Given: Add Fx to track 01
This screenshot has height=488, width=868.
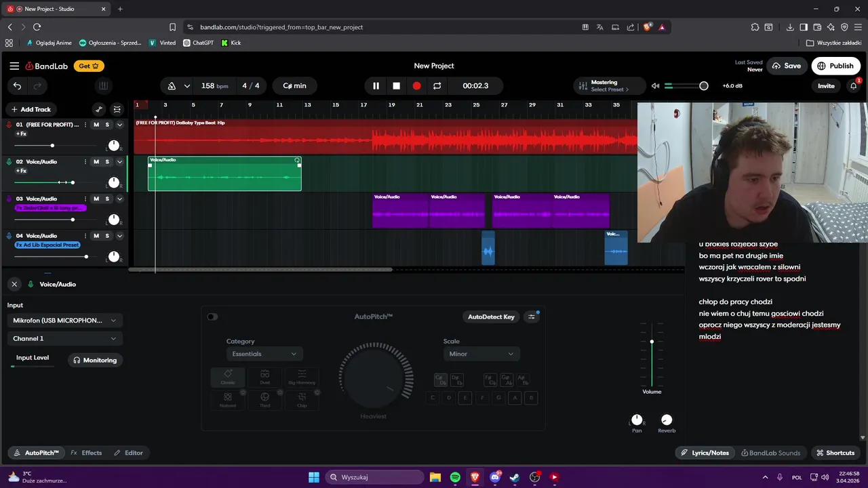Looking at the screenshot, I should click(x=21, y=134).
